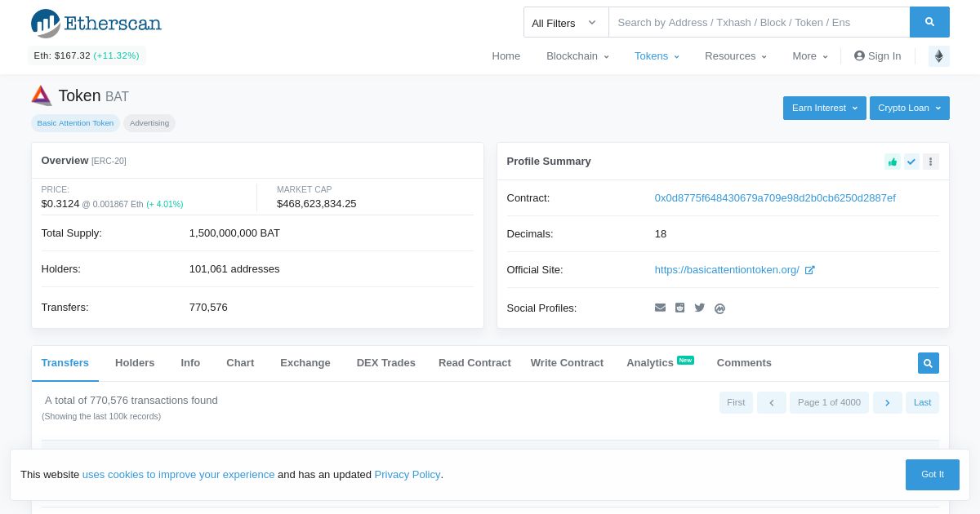Click the BAT token triangle logo
The image size is (980, 514).
42,95
